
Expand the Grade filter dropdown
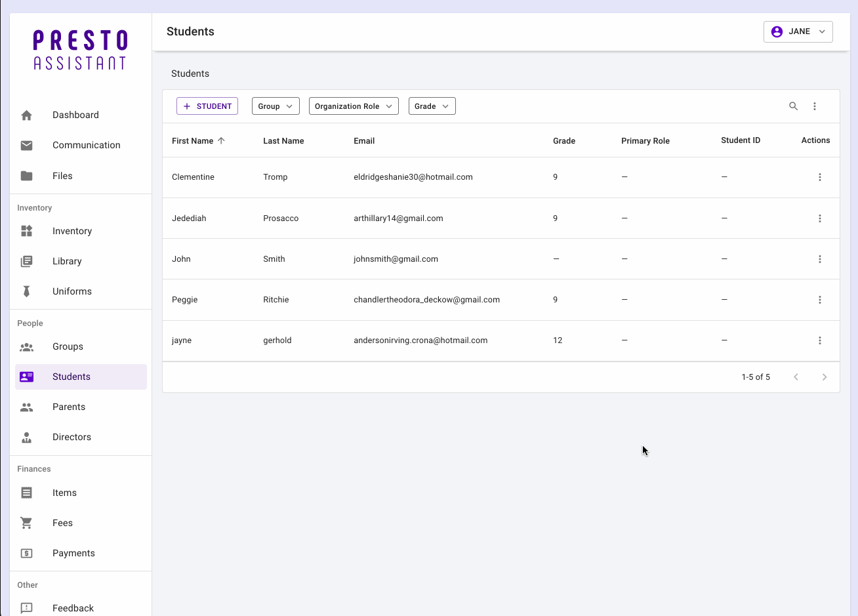click(x=432, y=106)
